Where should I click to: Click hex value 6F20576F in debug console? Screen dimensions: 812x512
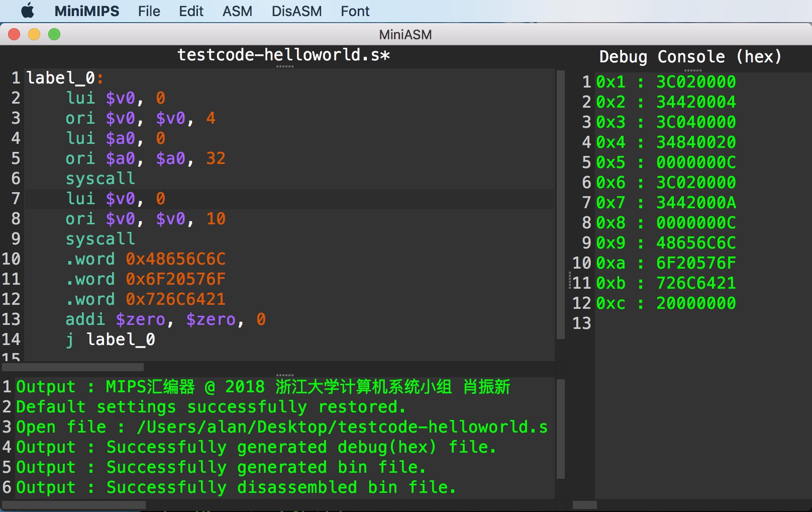click(x=696, y=263)
